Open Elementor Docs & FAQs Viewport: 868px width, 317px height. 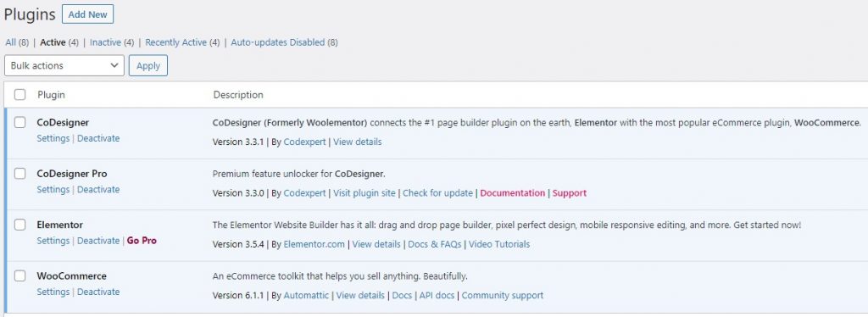point(435,244)
